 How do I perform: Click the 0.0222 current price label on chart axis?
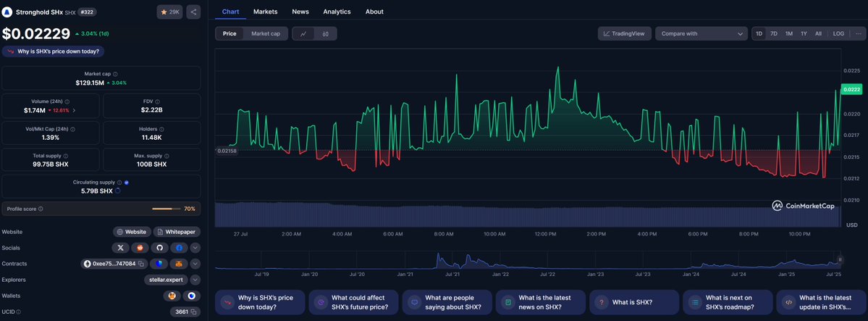(x=853, y=89)
